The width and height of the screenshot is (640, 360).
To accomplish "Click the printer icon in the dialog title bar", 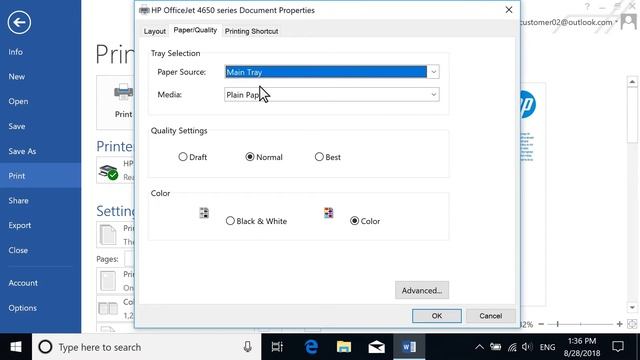I will [144, 10].
